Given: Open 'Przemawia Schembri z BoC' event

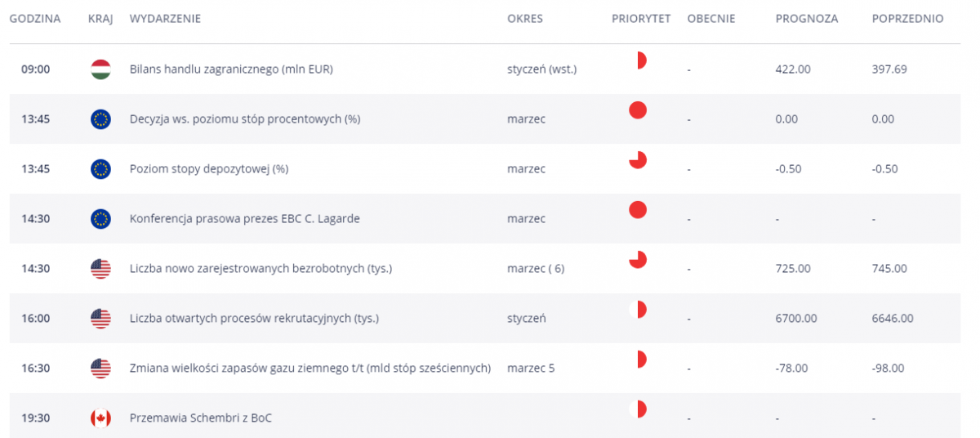Looking at the screenshot, I should point(201,418).
